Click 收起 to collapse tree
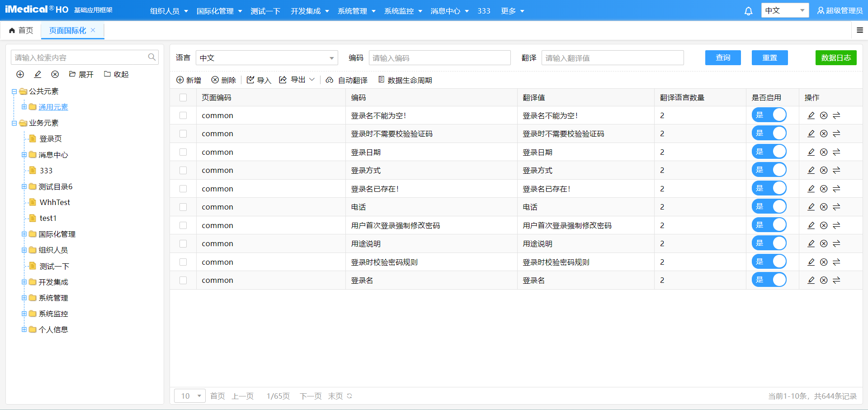 click(x=116, y=74)
